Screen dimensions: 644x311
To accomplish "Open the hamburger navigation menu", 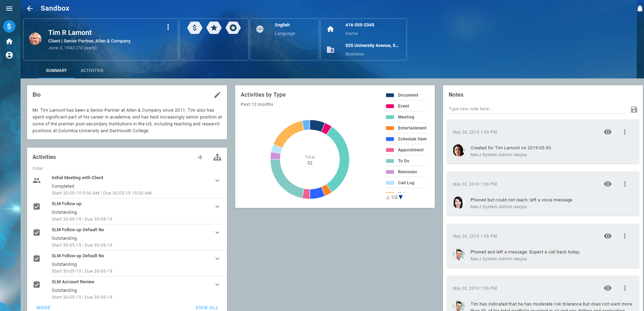I will click(9, 9).
